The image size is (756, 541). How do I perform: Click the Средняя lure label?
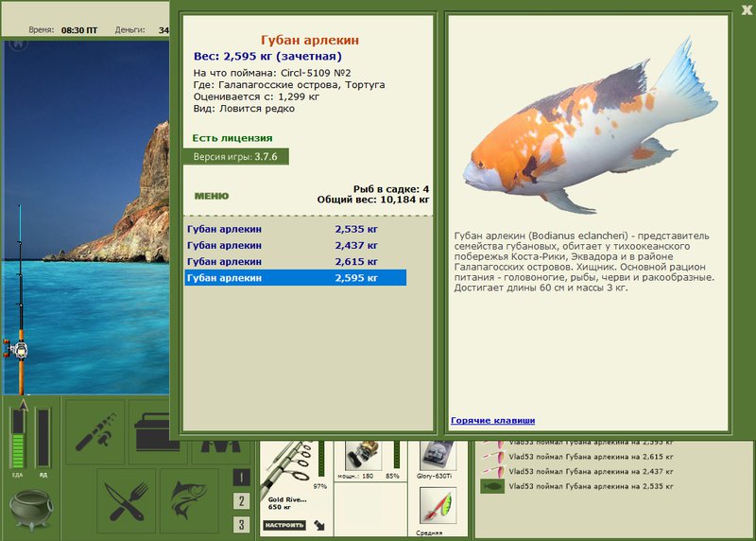point(429,532)
